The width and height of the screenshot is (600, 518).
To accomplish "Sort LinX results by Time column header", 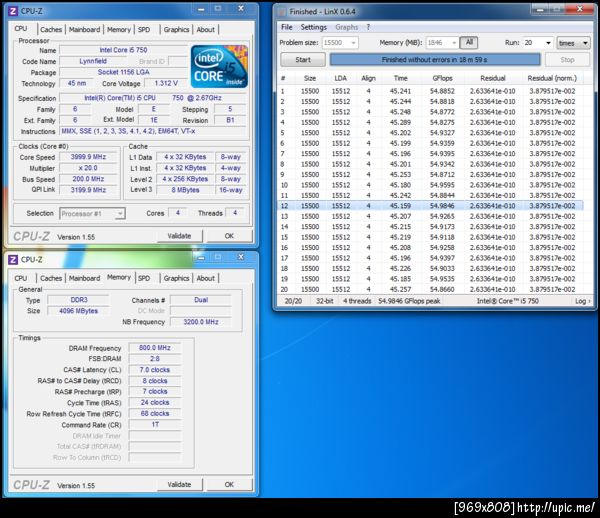I will pyautogui.click(x=401, y=78).
